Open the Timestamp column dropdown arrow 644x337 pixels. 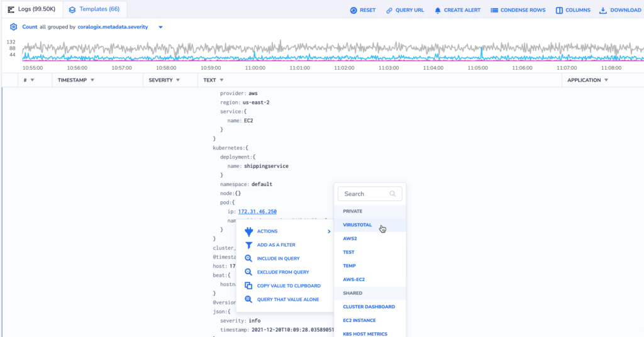pos(92,80)
